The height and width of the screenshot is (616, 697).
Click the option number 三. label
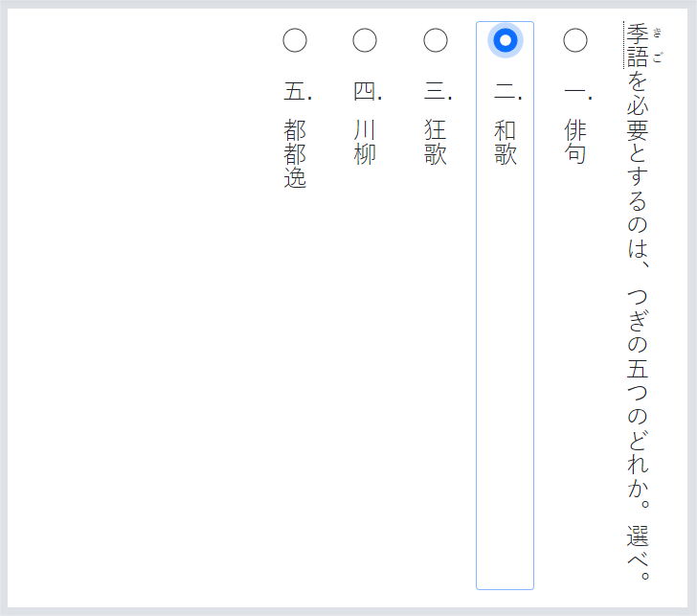coord(438,93)
